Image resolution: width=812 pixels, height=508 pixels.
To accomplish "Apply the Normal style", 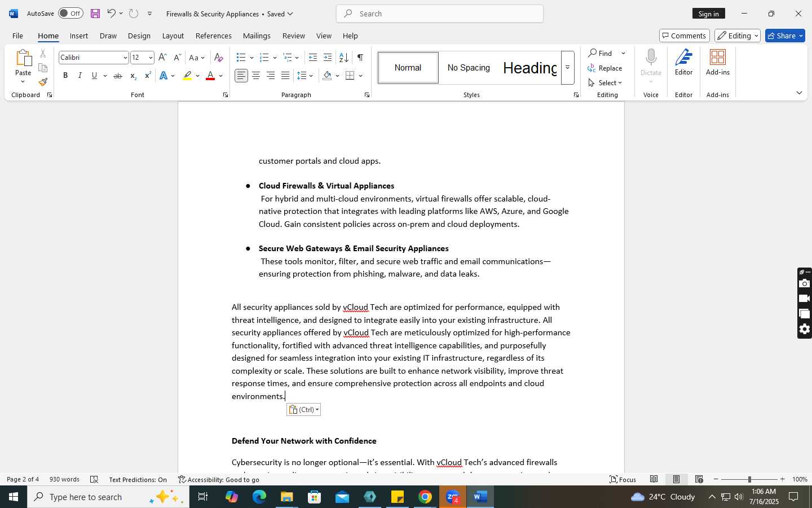I will (x=408, y=68).
